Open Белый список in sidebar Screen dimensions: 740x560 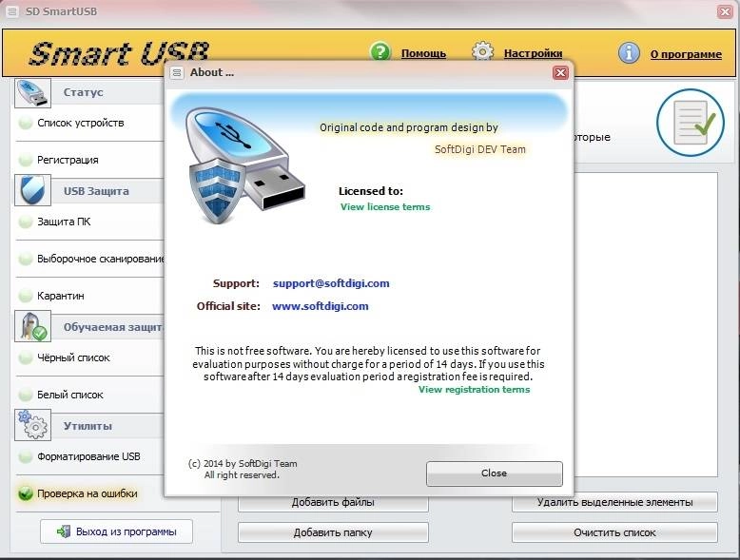click(x=69, y=395)
